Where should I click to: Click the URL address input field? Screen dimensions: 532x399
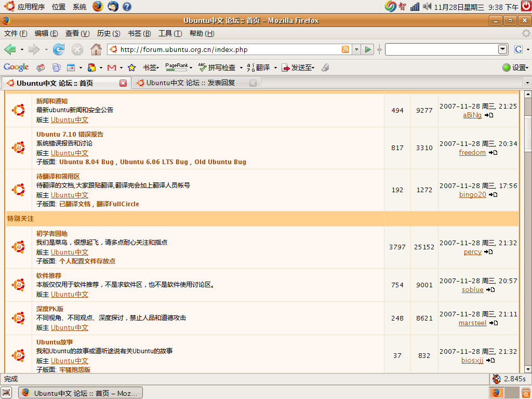pos(229,49)
